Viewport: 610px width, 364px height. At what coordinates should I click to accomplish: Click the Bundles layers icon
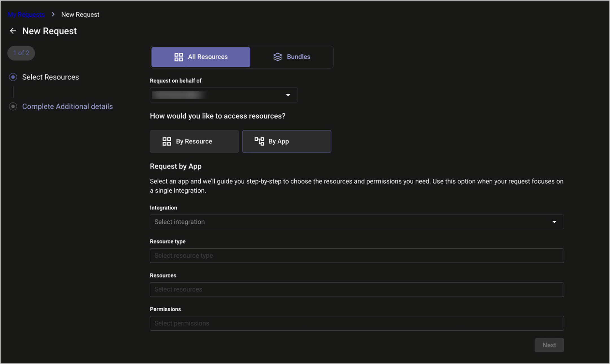click(x=278, y=57)
